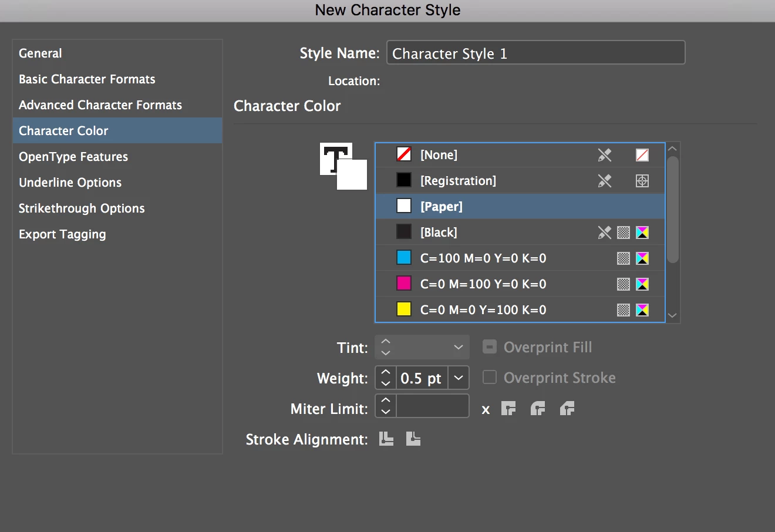Image resolution: width=775 pixels, height=532 pixels.
Task: Open Basic Character Formats section
Action: [x=87, y=79]
